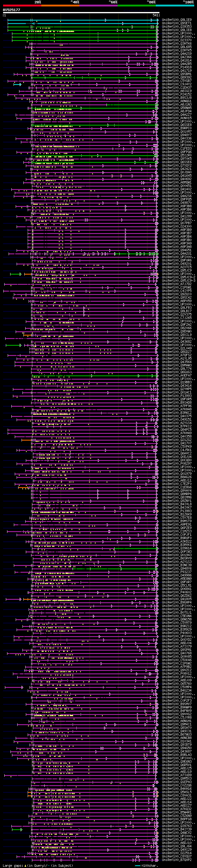This screenshot has width=197, height=868.
Task: Open hit UniRef100_Q39353
Action: 177,26
